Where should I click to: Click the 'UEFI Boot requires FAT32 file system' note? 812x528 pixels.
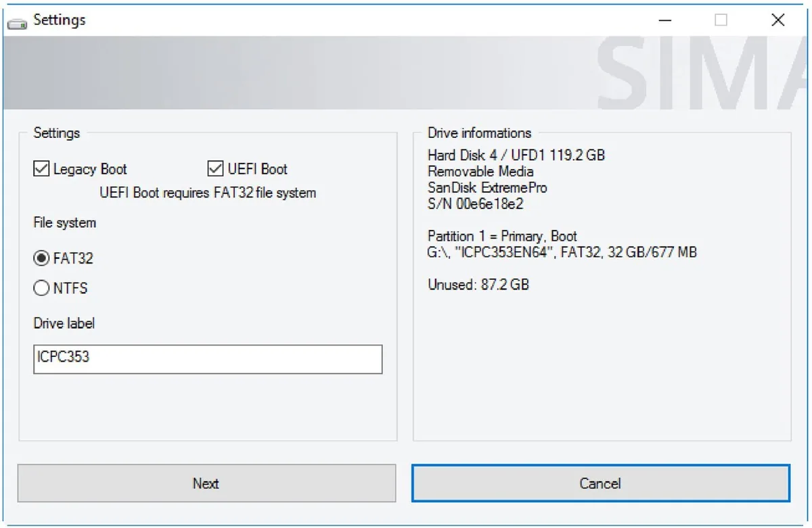pyautogui.click(x=208, y=193)
